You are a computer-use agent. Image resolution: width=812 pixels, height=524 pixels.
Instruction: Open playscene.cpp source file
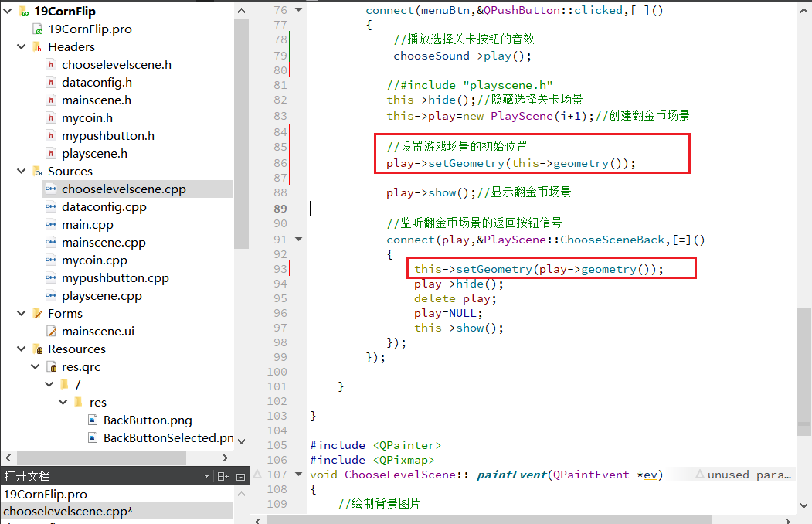[x=101, y=296]
